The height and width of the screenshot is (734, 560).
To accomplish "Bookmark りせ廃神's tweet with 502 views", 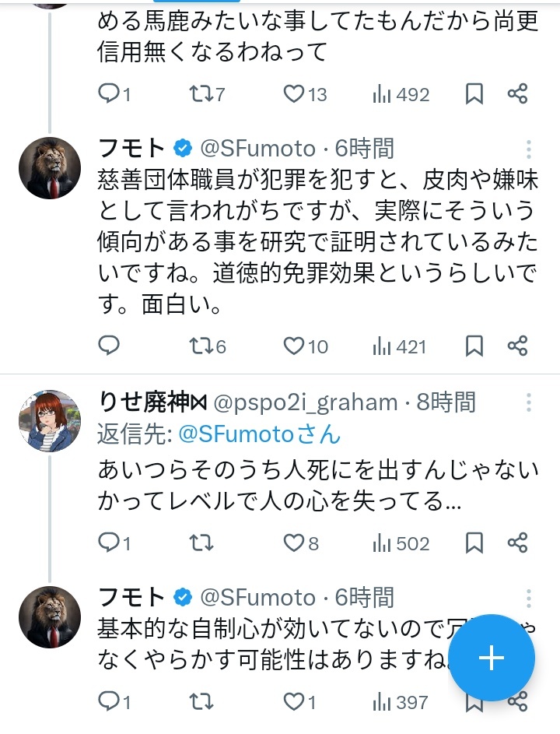I will [474, 543].
